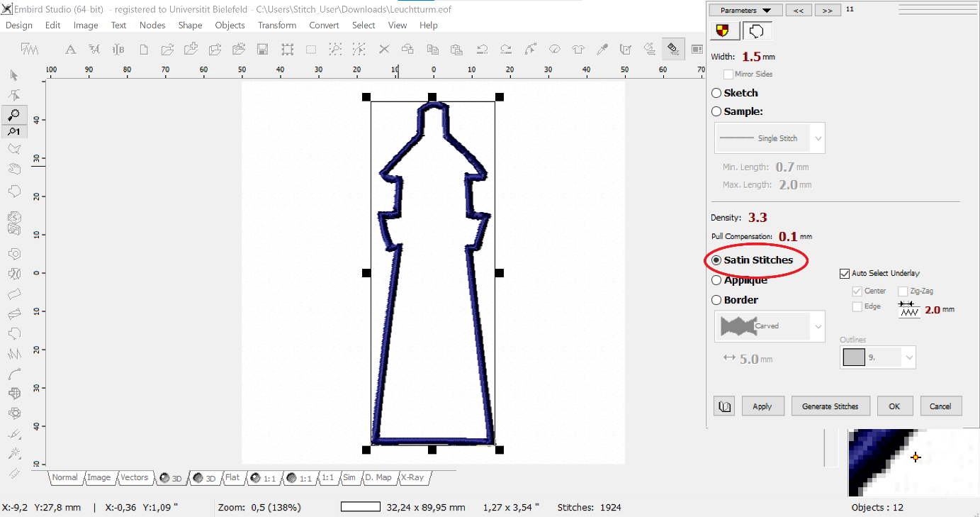The image size is (980, 517).
Task: Switch to the X-Ray tab
Action: click(x=414, y=477)
